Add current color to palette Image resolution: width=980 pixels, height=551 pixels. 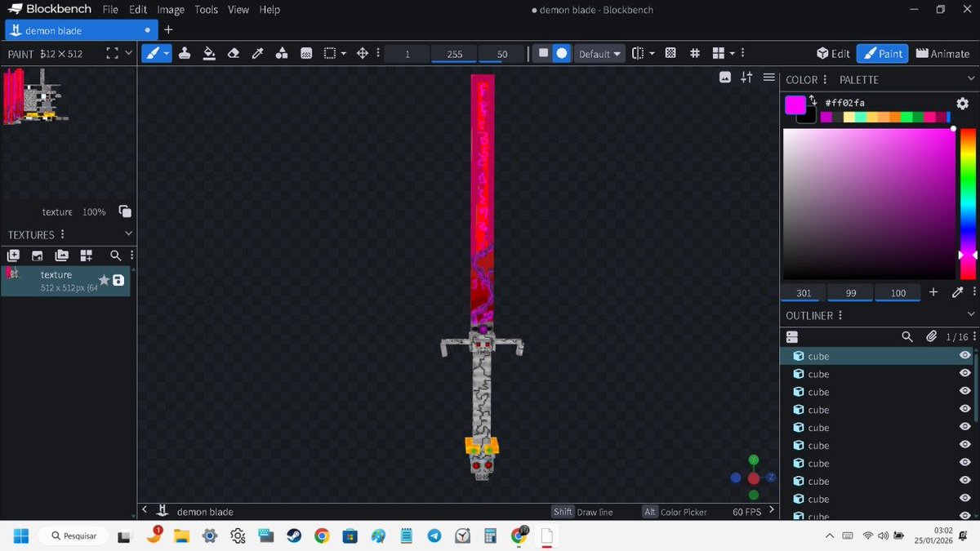click(933, 292)
